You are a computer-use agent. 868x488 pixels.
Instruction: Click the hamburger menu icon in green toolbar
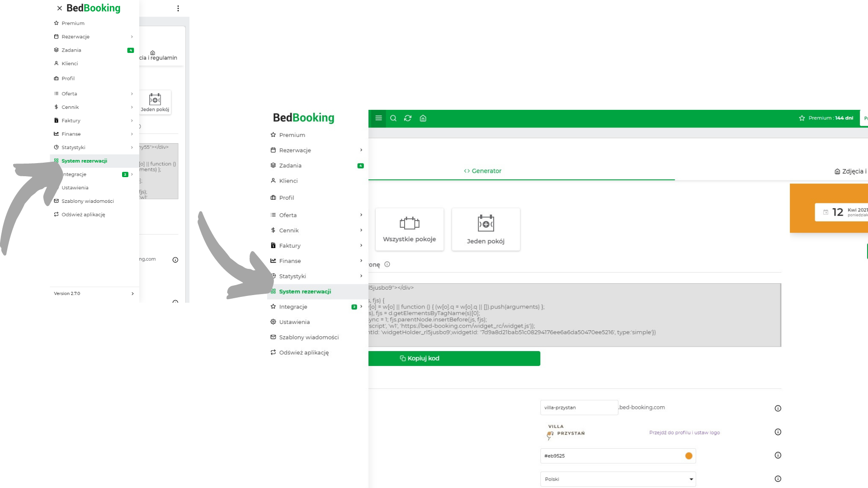tap(379, 118)
